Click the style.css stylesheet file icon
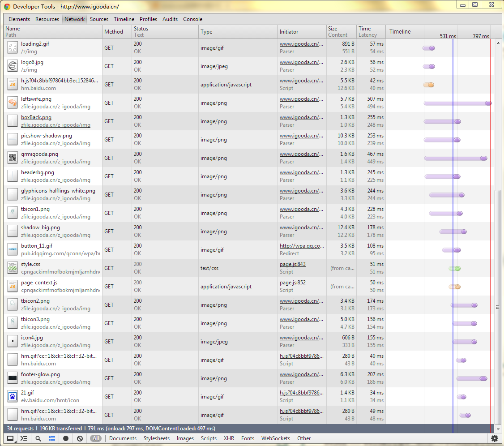 (x=13, y=268)
